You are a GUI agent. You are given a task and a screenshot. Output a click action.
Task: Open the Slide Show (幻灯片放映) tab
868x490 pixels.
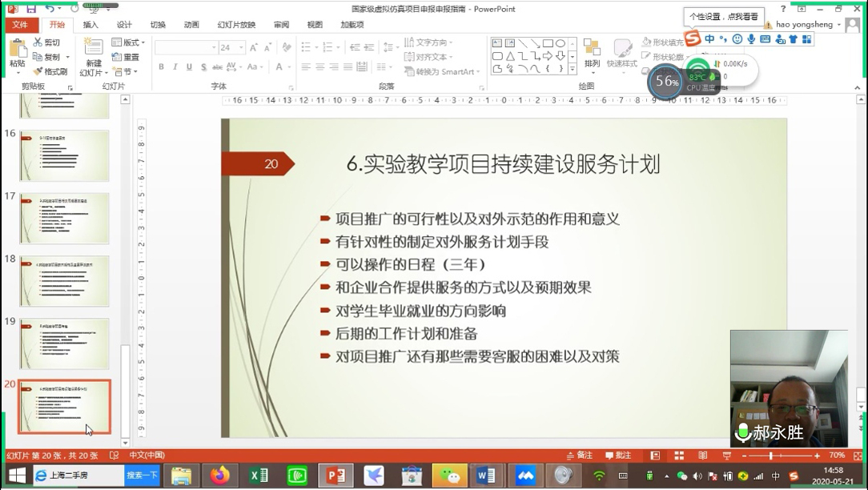click(236, 25)
